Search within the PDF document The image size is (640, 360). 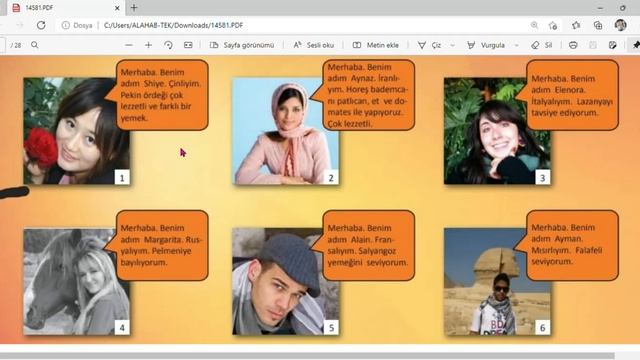[35, 45]
